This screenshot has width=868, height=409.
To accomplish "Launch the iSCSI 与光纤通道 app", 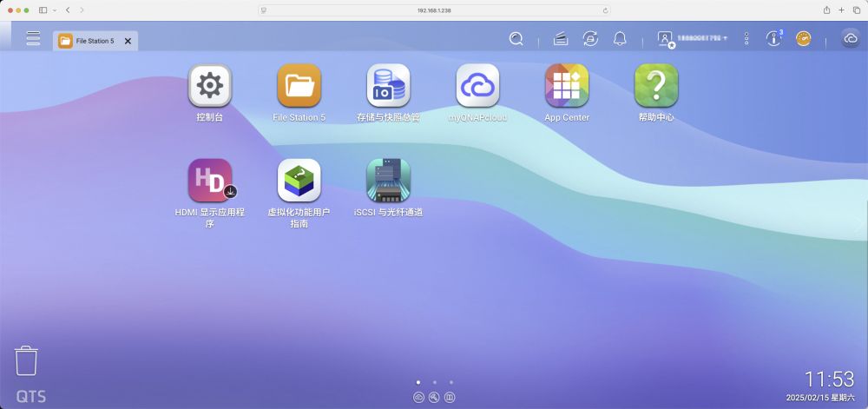I will click(x=389, y=181).
